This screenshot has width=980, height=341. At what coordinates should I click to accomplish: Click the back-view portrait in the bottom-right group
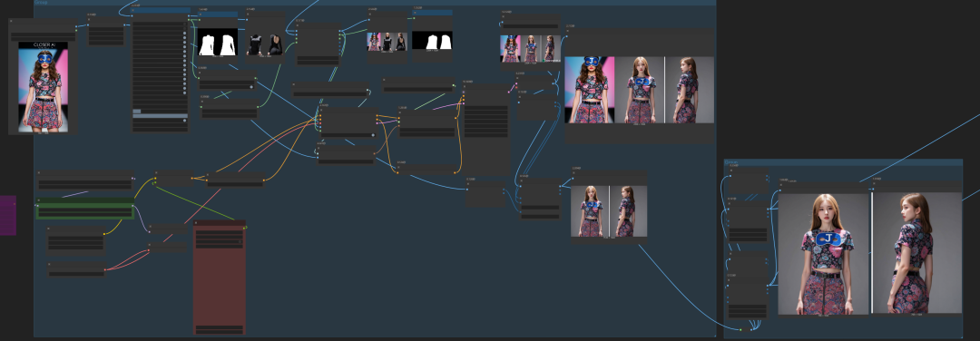tap(916, 253)
